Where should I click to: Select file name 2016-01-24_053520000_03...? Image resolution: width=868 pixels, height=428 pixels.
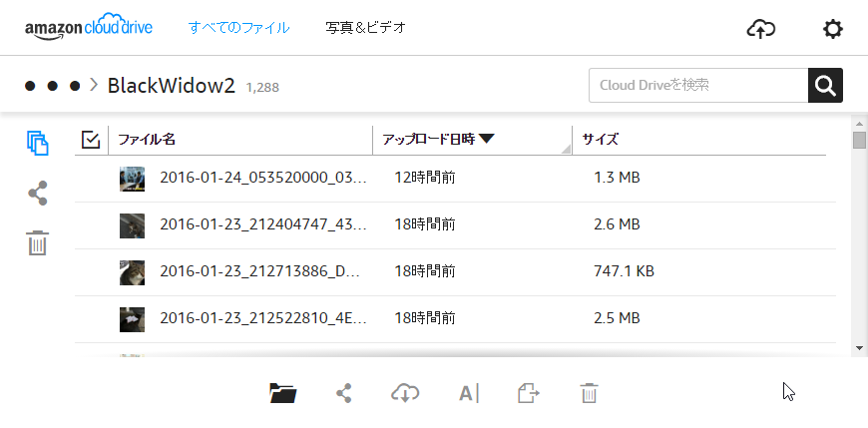click(263, 178)
